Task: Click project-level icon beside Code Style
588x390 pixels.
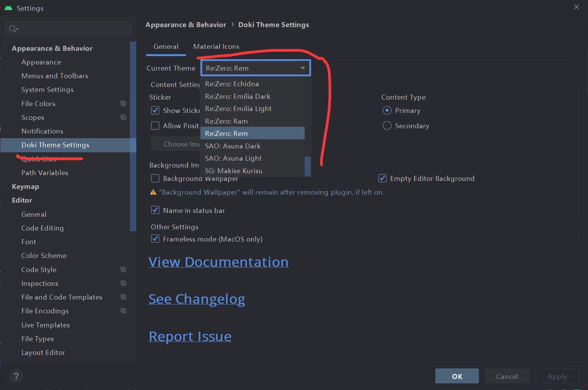Action: [123, 269]
